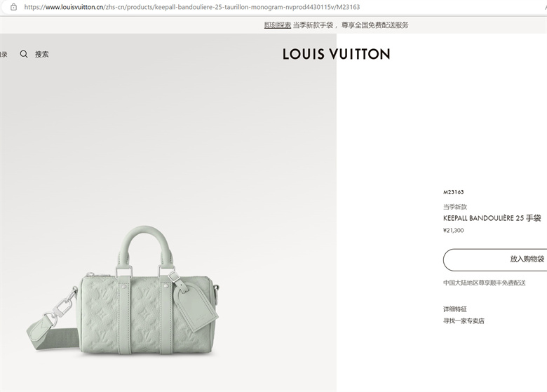Open the 寻找一家专卖店 store finder link

tap(464, 321)
